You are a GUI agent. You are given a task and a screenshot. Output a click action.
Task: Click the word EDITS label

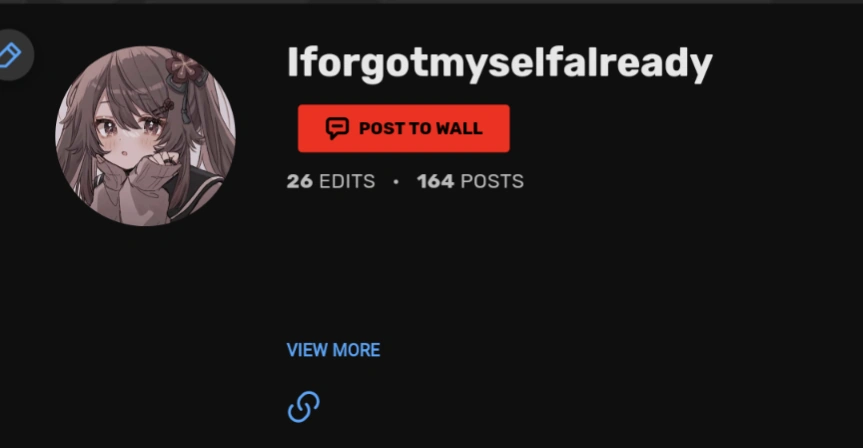(x=347, y=181)
